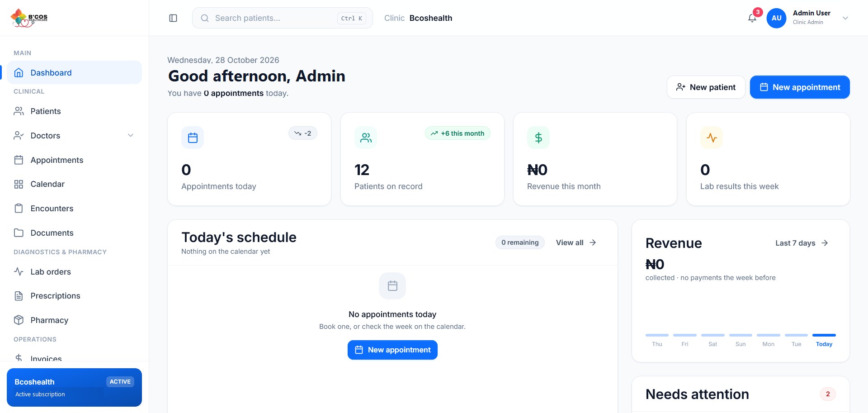Click the Appointments today label
Screen dimensions: 868x413
(x=219, y=186)
